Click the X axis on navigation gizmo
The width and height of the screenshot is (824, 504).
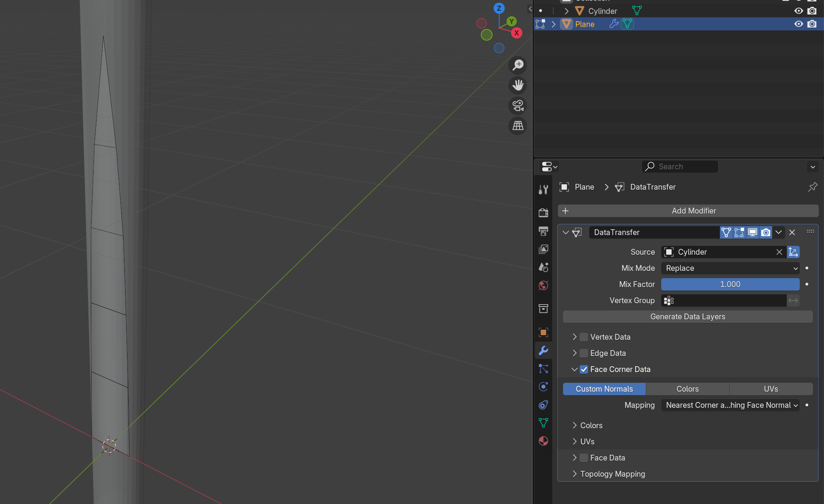(516, 33)
